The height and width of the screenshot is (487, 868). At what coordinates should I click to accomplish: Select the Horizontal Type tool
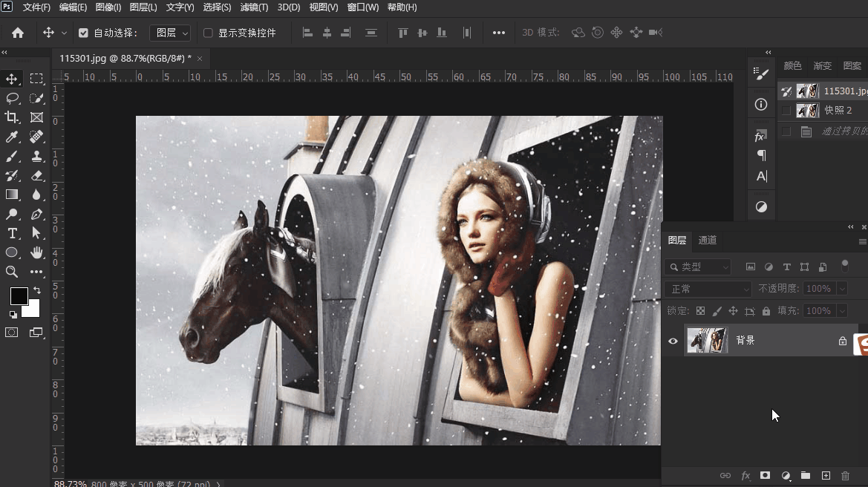point(12,234)
